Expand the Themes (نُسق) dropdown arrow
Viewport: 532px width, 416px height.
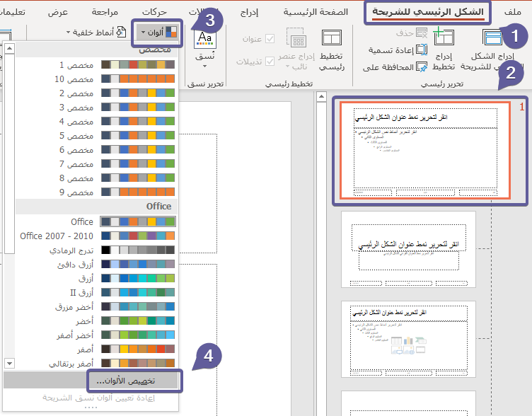pos(205,67)
